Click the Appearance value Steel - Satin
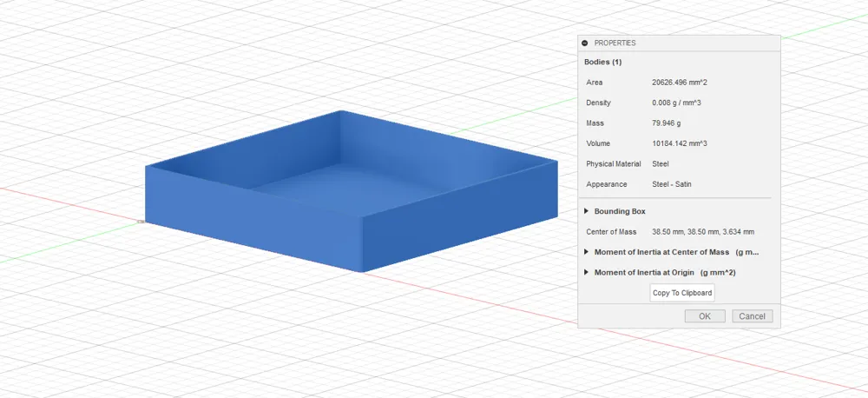 pyautogui.click(x=672, y=184)
